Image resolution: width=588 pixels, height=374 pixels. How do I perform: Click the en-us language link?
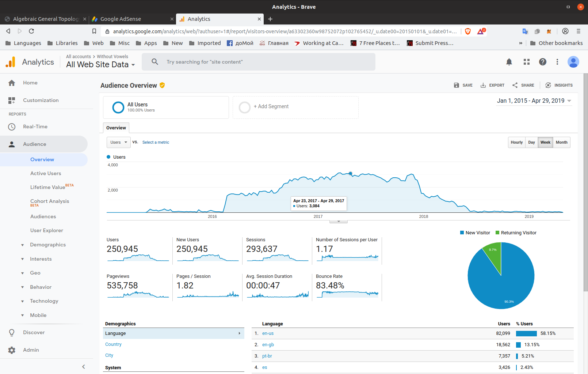click(x=268, y=333)
